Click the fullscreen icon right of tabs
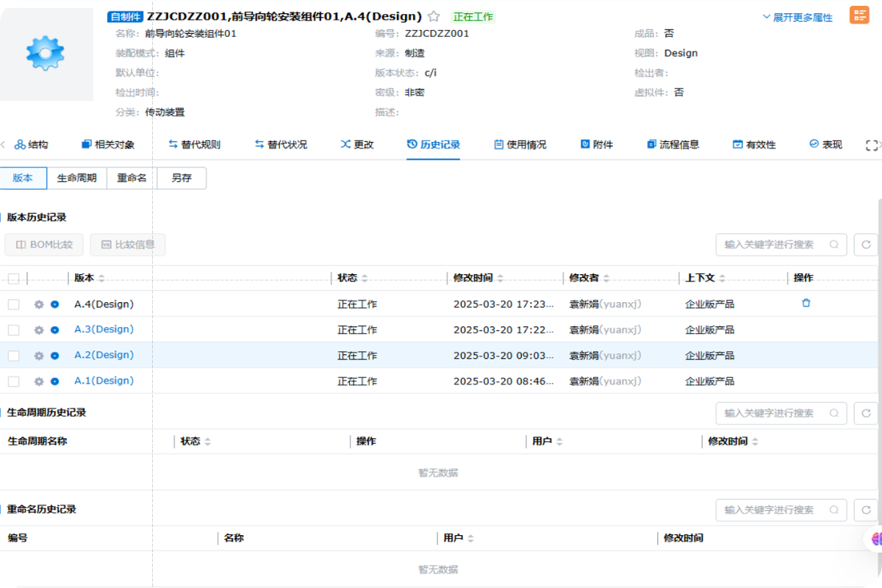The width and height of the screenshot is (882, 588). tap(872, 146)
